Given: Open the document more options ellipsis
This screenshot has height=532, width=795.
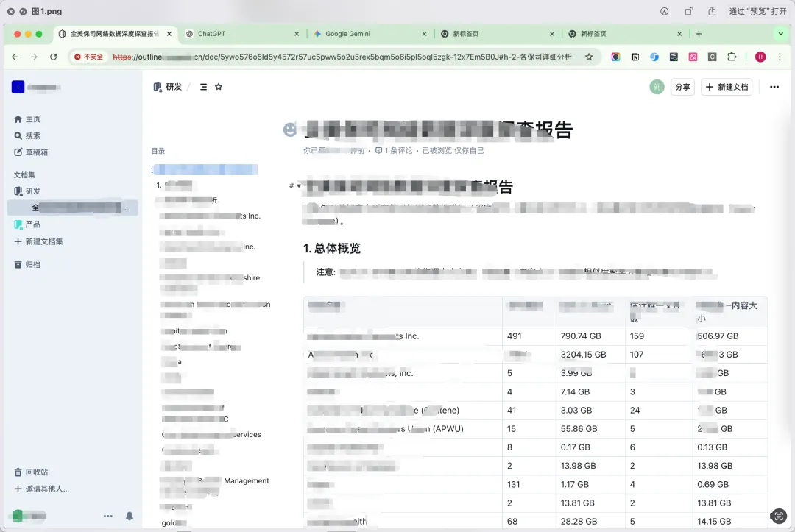Looking at the screenshot, I should click(x=774, y=87).
